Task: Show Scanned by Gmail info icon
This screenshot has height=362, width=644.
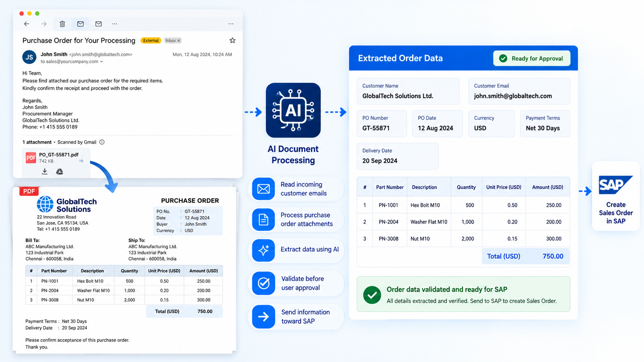Action: click(x=102, y=142)
